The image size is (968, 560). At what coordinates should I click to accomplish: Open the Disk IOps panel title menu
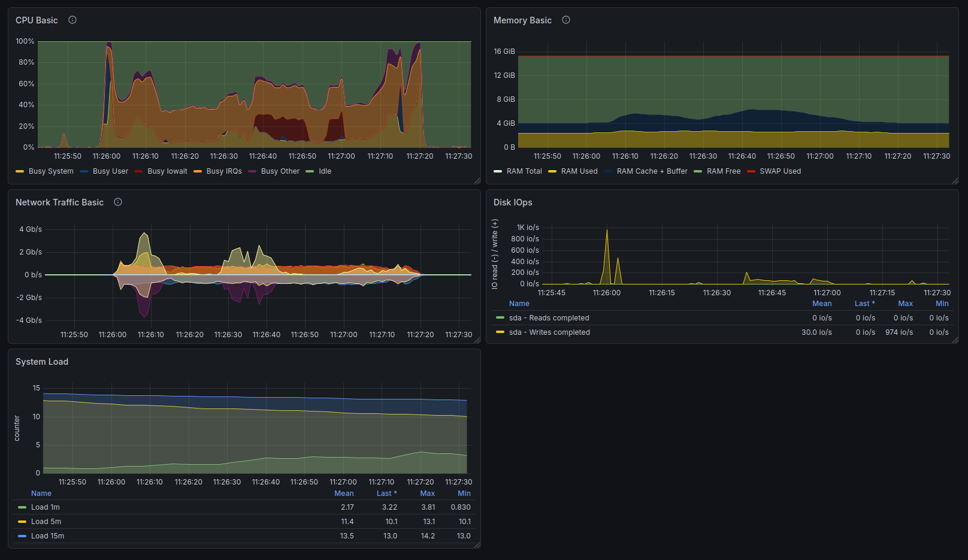(513, 202)
